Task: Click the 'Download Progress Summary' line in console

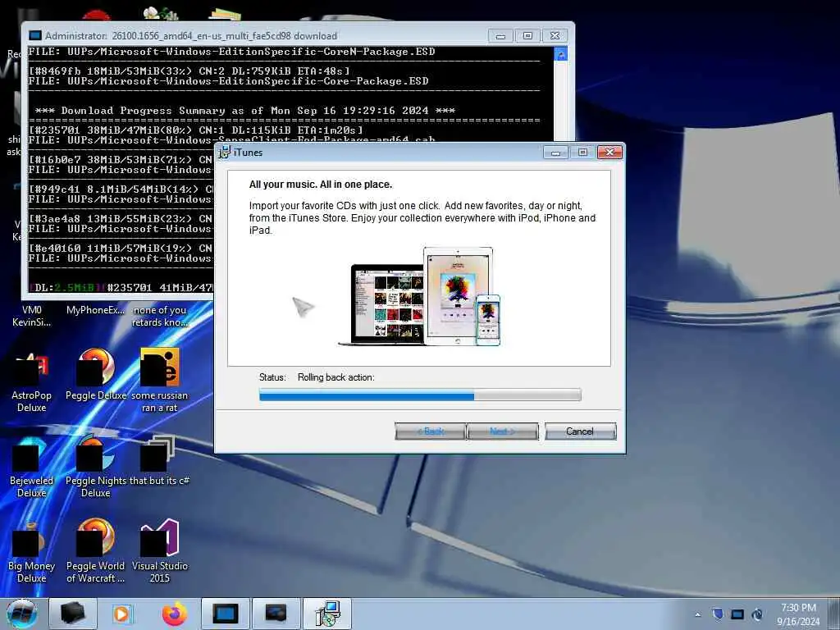Action: click(x=244, y=111)
